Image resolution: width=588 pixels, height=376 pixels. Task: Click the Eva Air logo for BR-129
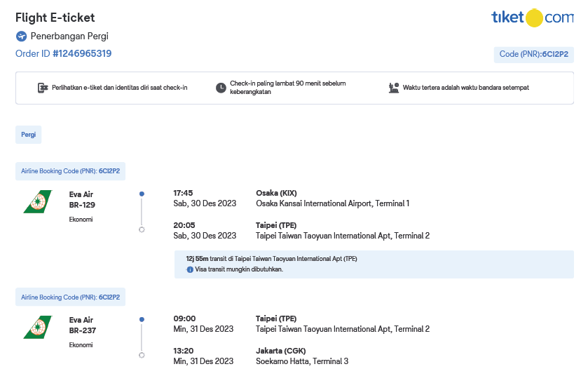pos(37,202)
